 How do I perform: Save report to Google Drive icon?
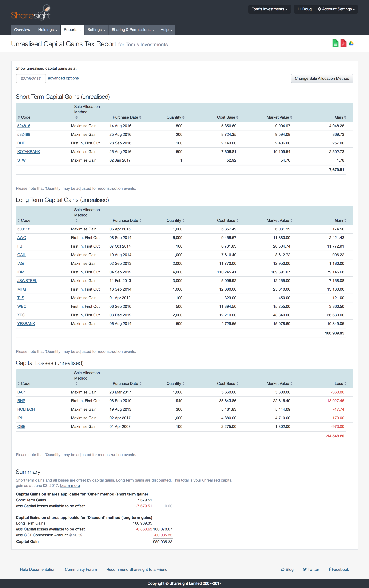point(351,43)
